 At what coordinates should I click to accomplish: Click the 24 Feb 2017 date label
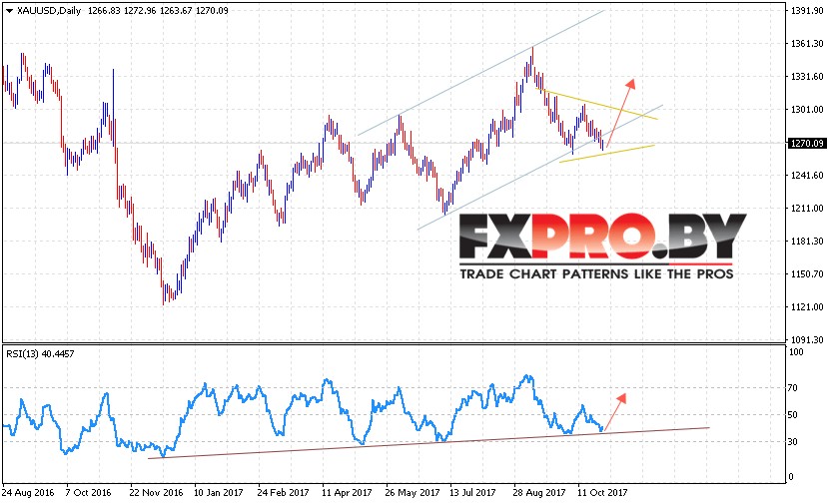(283, 492)
